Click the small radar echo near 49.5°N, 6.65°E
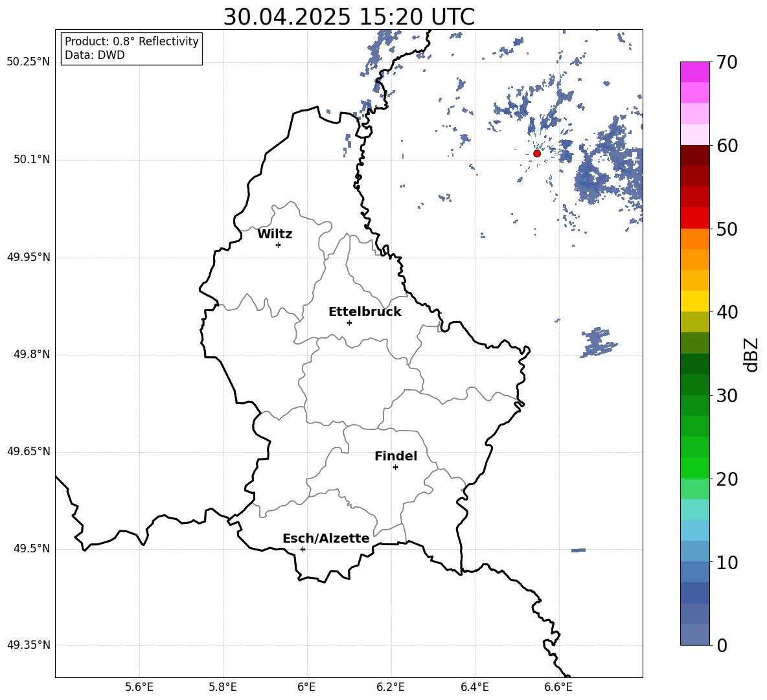Image resolution: width=767 pixels, height=700 pixels. (578, 550)
